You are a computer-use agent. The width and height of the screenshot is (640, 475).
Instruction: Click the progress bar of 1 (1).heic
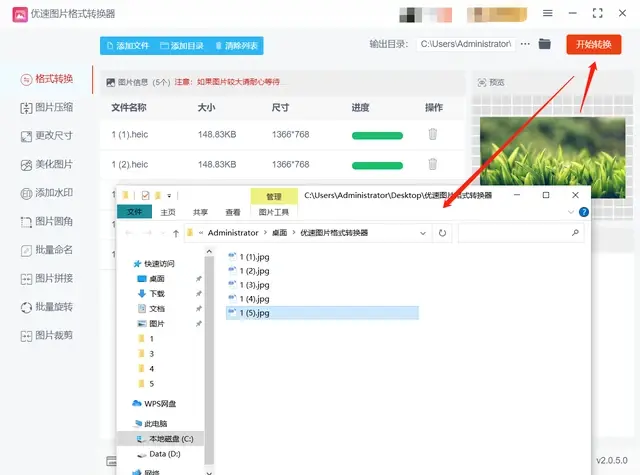click(x=377, y=135)
